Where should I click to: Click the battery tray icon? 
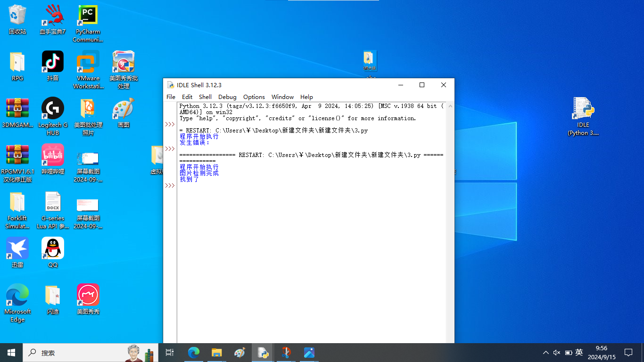click(569, 353)
